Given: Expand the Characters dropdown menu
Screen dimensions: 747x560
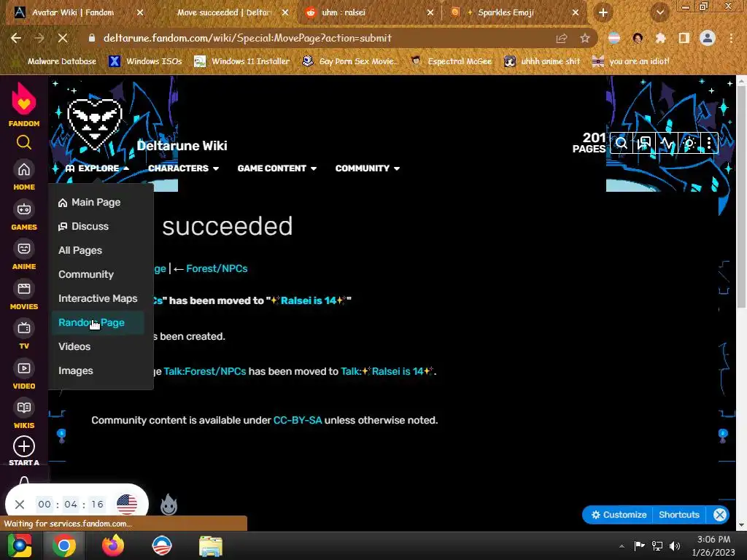Looking at the screenshot, I should coord(183,168).
